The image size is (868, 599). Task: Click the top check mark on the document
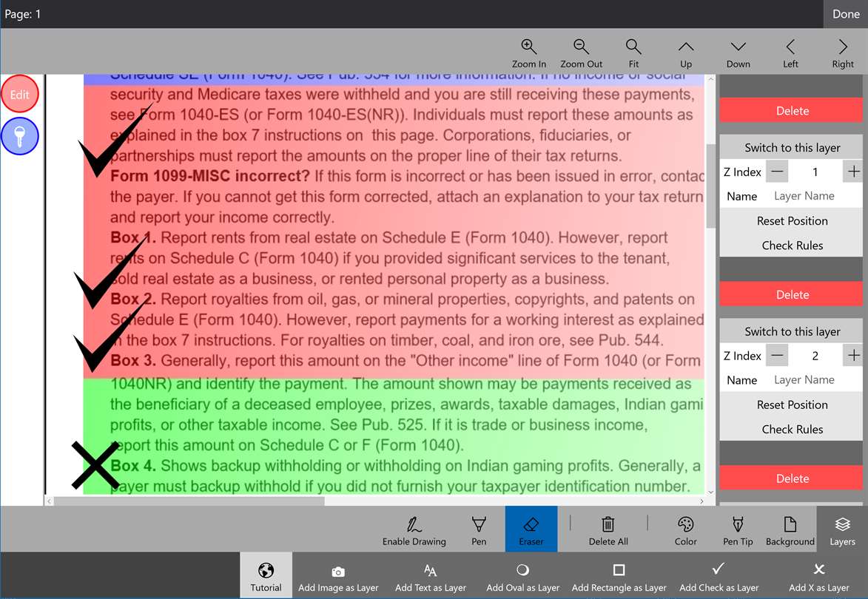click(115, 139)
